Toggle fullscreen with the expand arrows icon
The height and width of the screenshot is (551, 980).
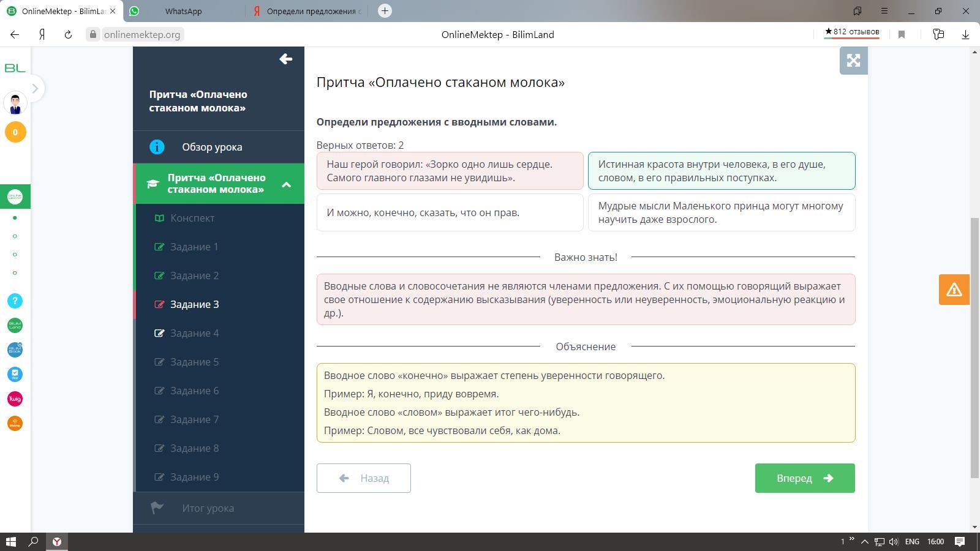click(x=853, y=61)
